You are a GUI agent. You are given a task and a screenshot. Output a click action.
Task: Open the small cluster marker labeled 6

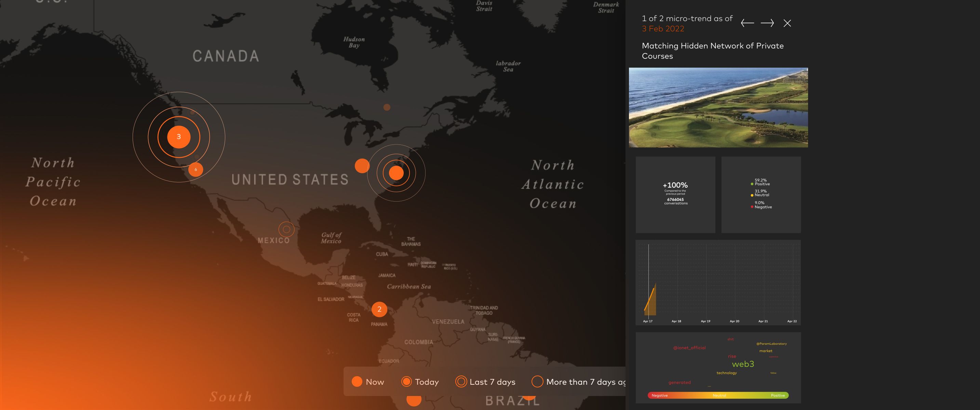click(x=196, y=169)
